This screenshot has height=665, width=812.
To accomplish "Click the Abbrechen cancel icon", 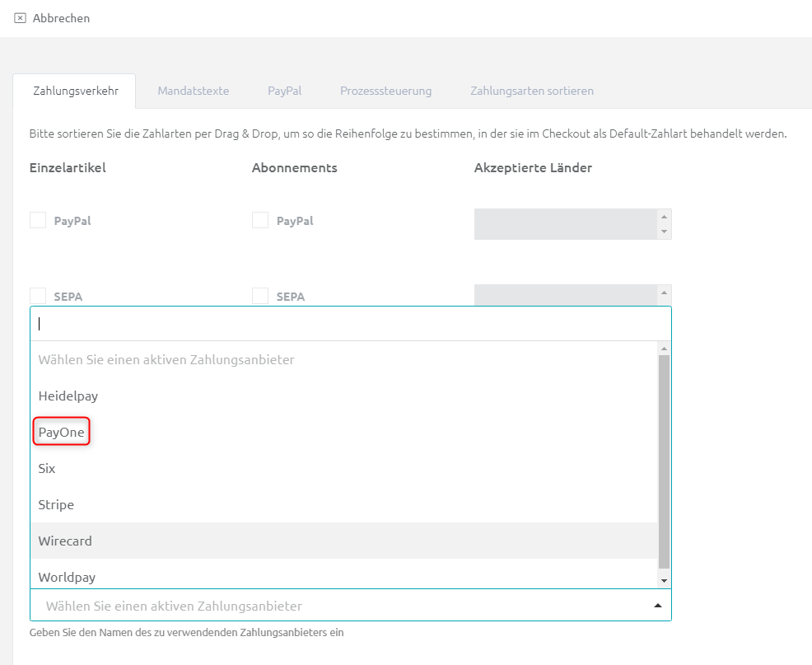I will pos(21,18).
